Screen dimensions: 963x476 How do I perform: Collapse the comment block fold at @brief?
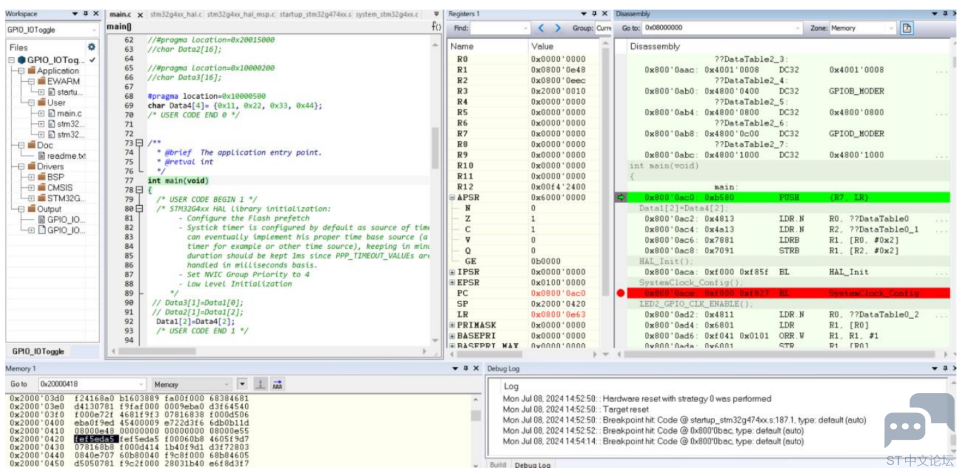pyautogui.click(x=139, y=143)
